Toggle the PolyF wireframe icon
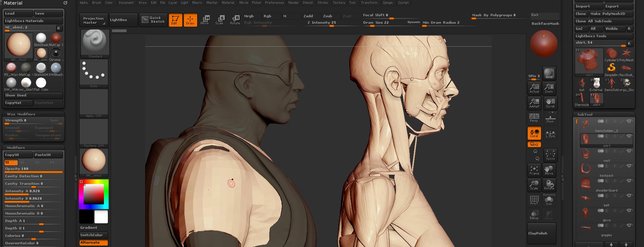Viewport: 644px width, 247px height. [534, 200]
